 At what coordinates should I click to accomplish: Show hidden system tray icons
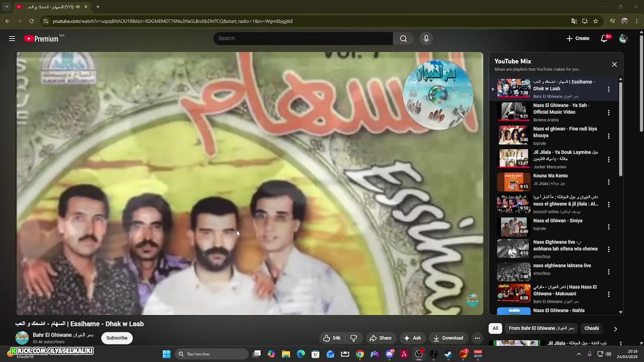(579, 354)
